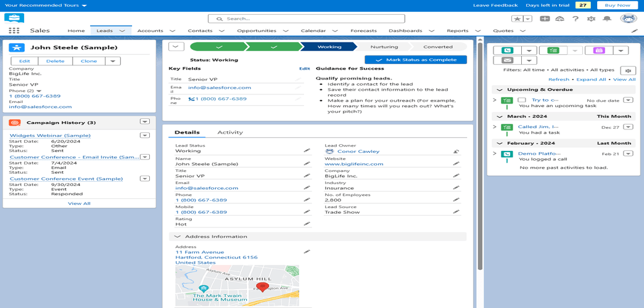Screen dimensions: 644x308
Task: Collapse the Upcoming & Overdue section
Action: tap(500, 89)
